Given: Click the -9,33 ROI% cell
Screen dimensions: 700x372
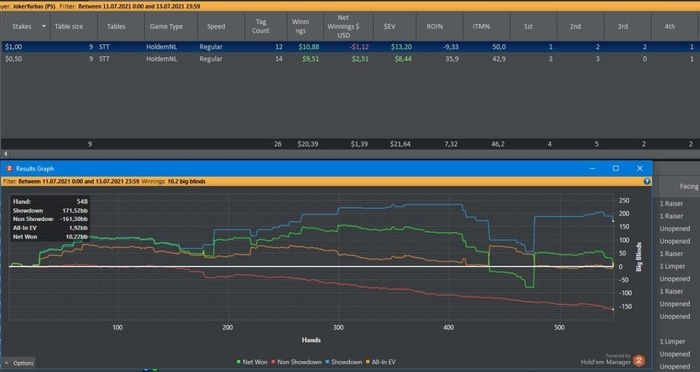Looking at the screenshot, I should 451,47.
